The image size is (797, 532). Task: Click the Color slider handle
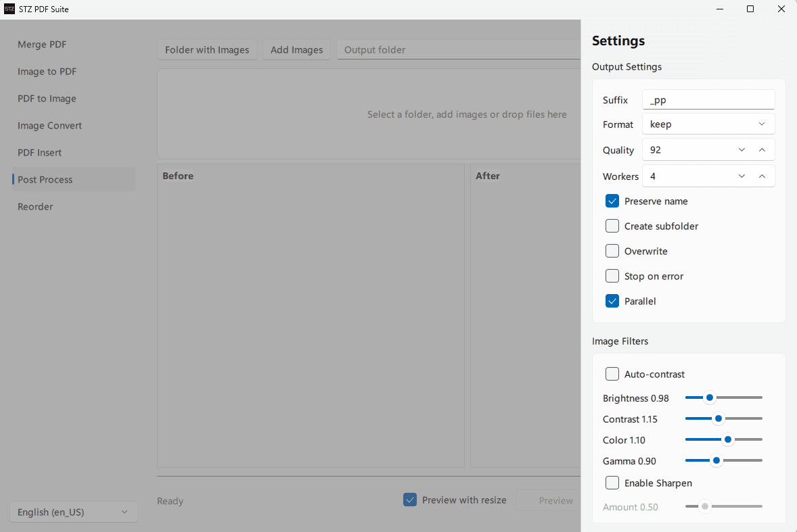(x=728, y=439)
